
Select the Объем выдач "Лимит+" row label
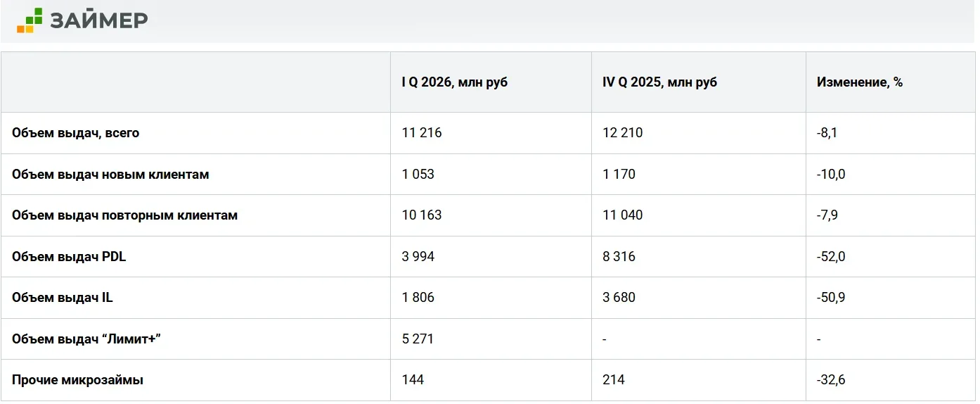86,339
